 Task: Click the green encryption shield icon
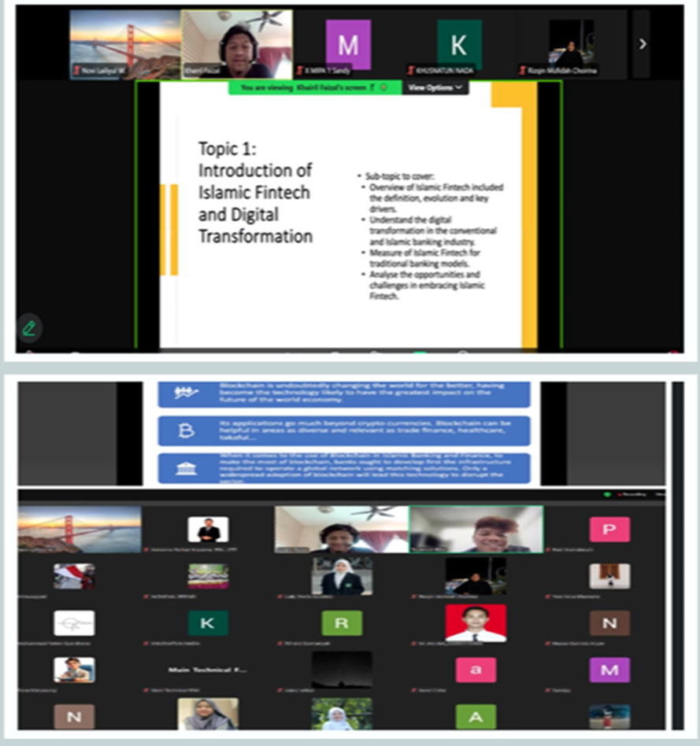[x=606, y=494]
